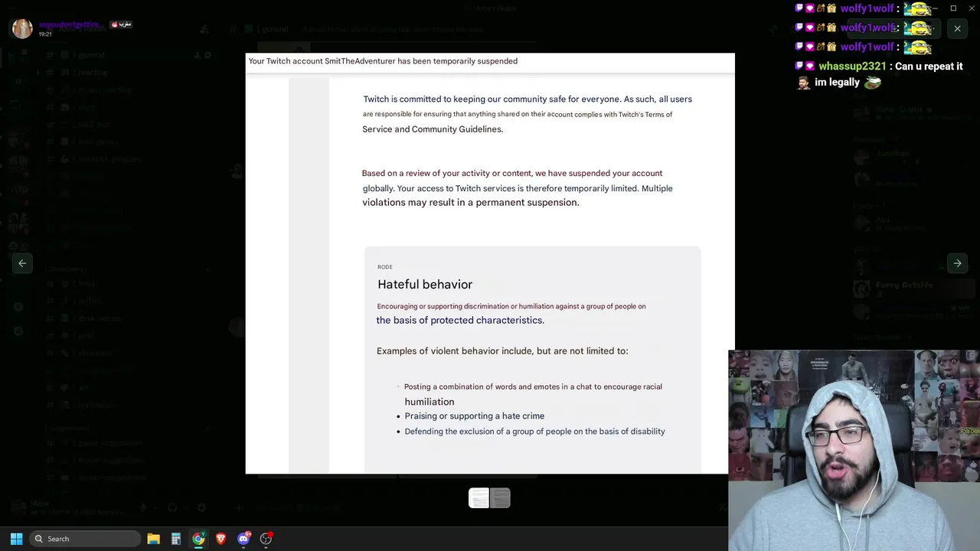Open File Explorer from the taskbar
The width and height of the screenshot is (980, 551).
153,539
